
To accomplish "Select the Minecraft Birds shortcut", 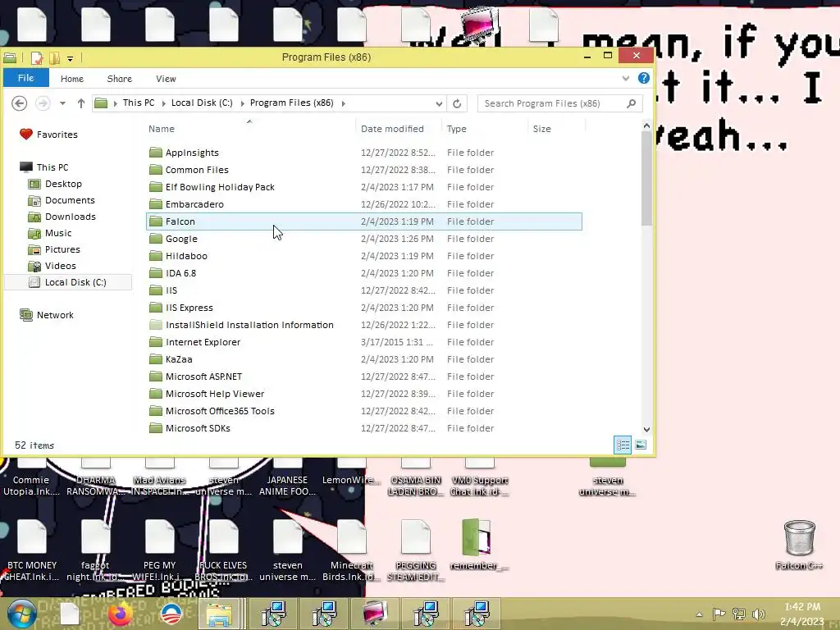I will [351, 550].
